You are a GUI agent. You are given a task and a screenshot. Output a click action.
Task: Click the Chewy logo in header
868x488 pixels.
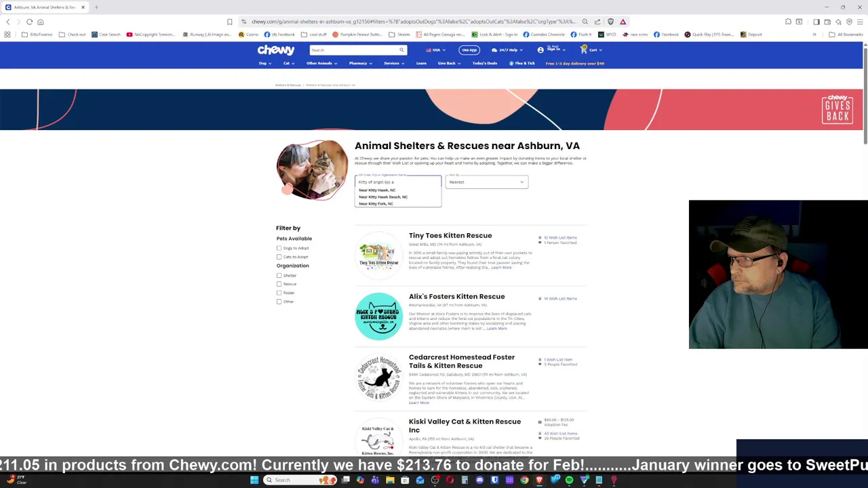(x=275, y=49)
